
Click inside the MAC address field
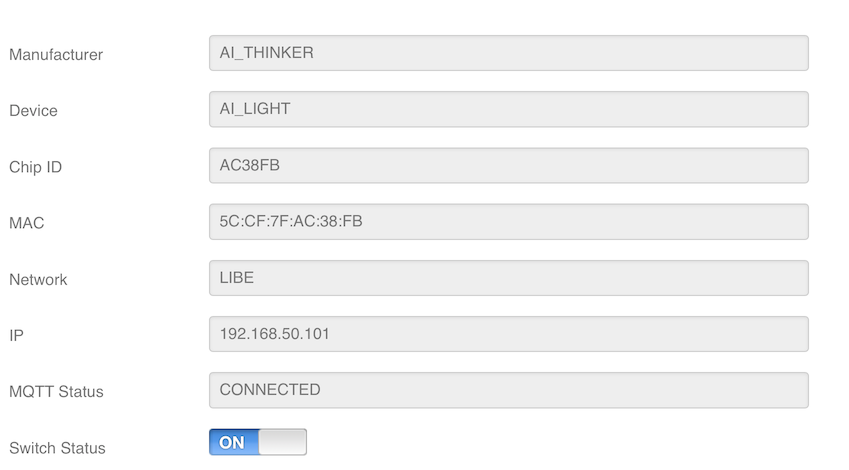point(508,221)
